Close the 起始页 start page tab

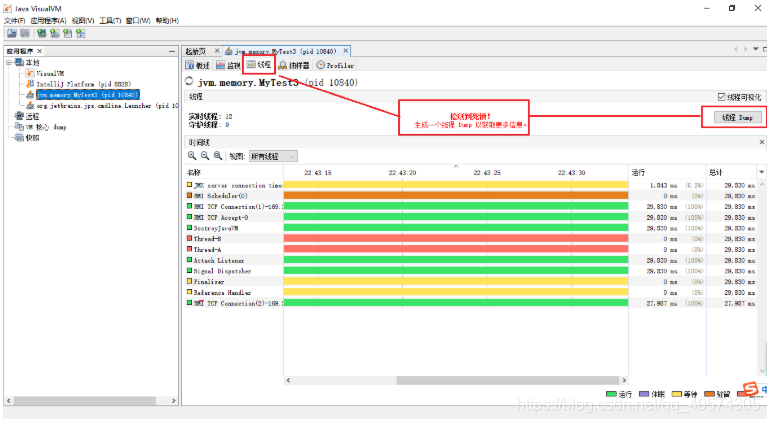[217, 51]
